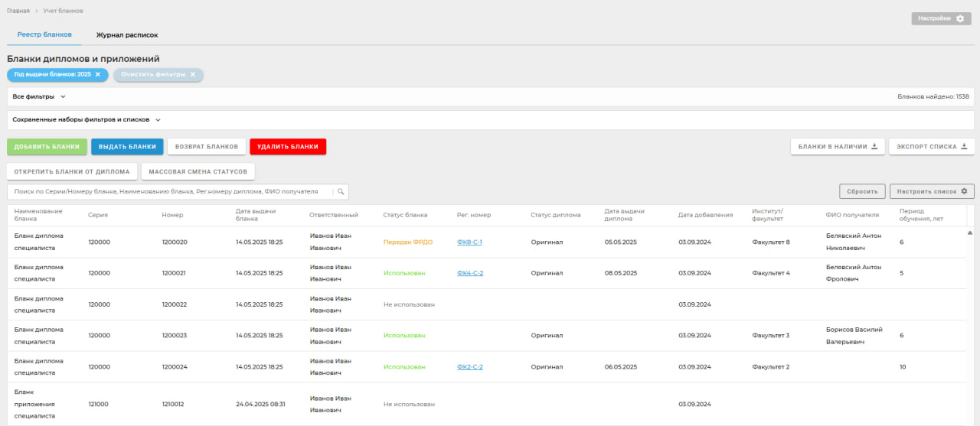Screen dimensions: 980x426
Task: Select cell with number 1200020
Action: point(175,242)
